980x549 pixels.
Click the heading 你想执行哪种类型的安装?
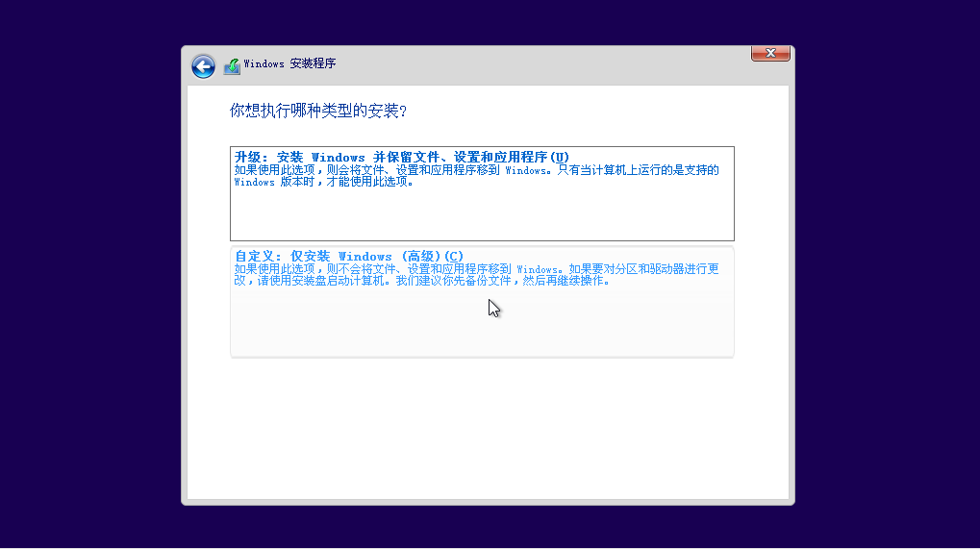318,112
